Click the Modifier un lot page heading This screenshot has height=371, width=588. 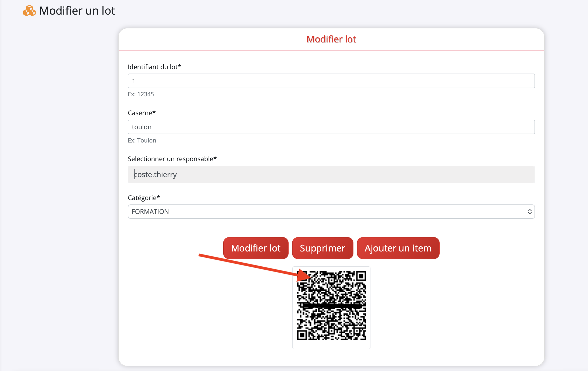77,11
